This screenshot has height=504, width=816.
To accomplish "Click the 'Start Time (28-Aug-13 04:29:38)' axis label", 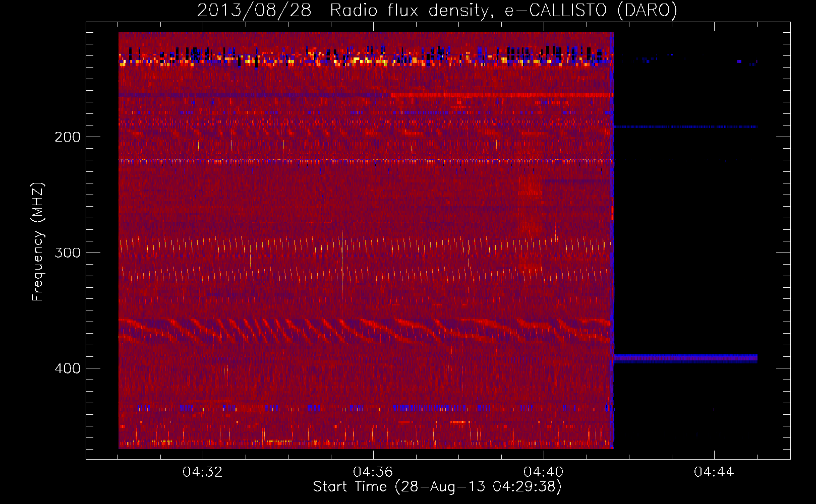I will click(437, 487).
